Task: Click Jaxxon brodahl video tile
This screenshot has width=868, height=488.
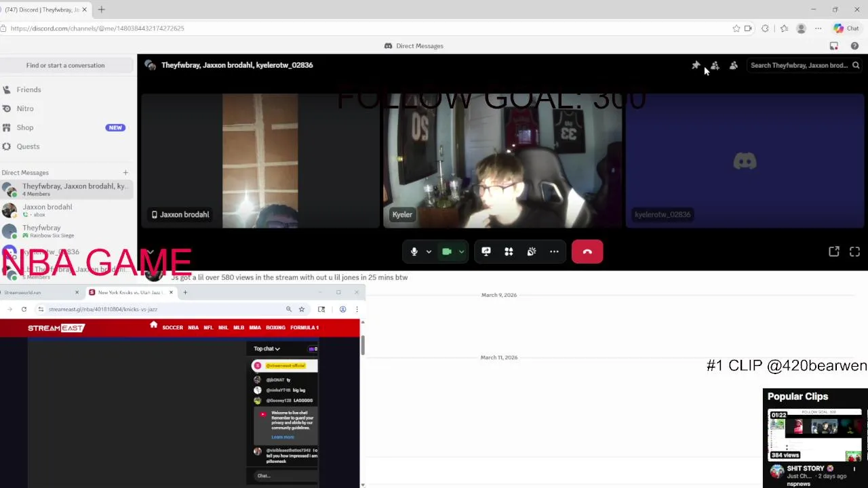Action: 260,161
